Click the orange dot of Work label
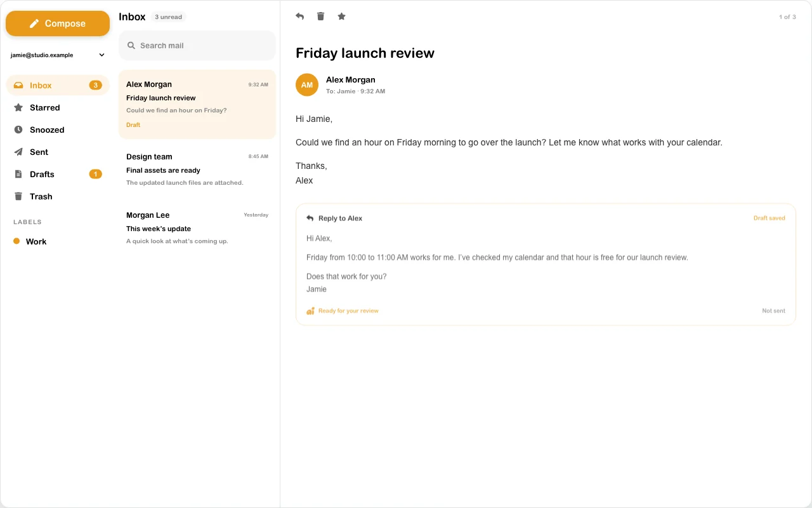Image resolution: width=812 pixels, height=508 pixels. [x=16, y=241]
